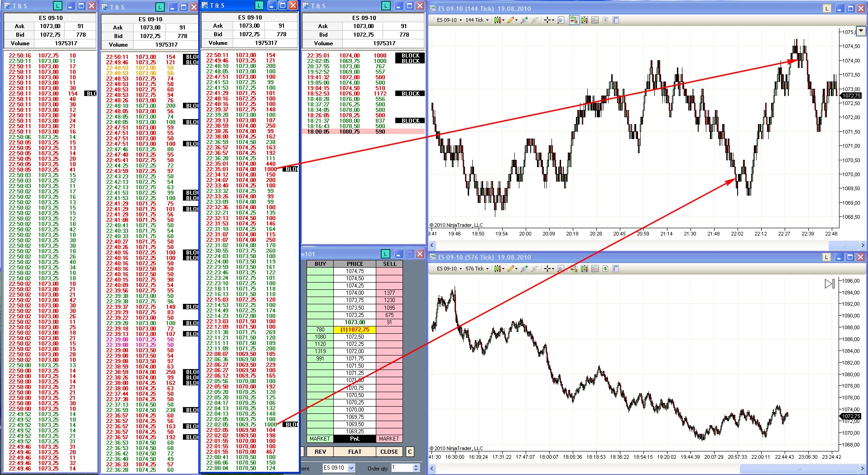868x475 pixels.
Task: Click the BUY column header in the SuperDOM
Action: [x=320, y=264]
